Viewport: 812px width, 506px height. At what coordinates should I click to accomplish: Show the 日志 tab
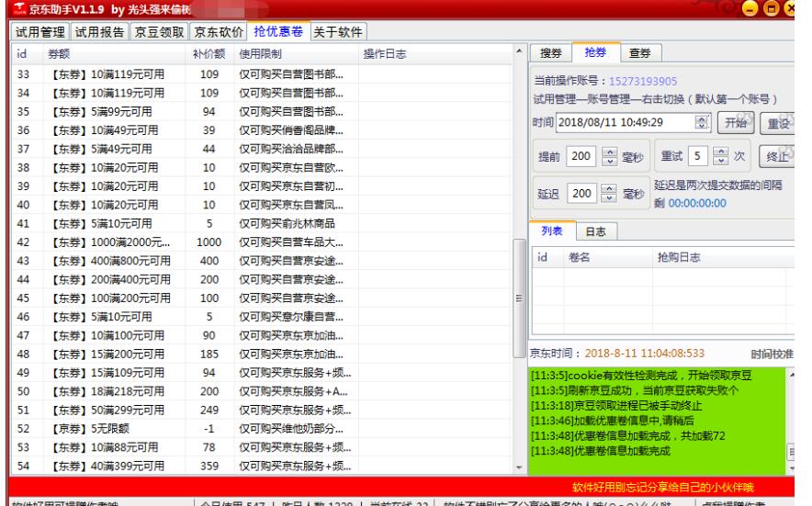[x=595, y=231]
